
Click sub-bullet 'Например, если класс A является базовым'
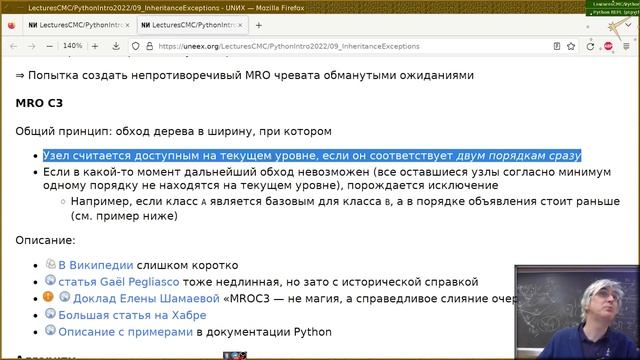345,209
